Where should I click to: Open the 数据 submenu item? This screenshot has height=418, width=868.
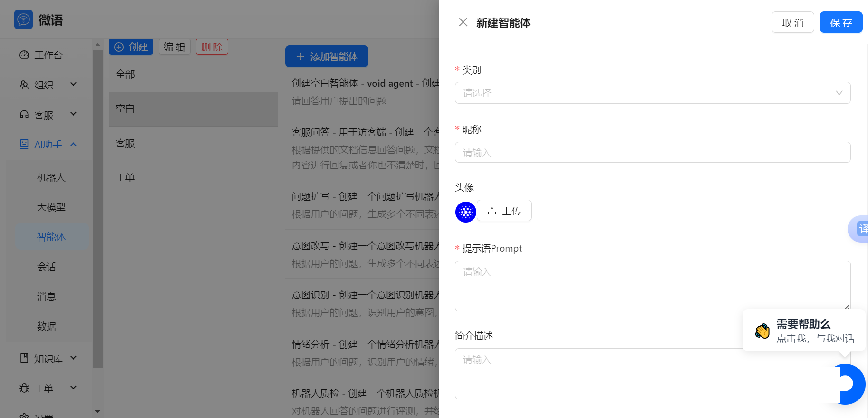point(47,326)
